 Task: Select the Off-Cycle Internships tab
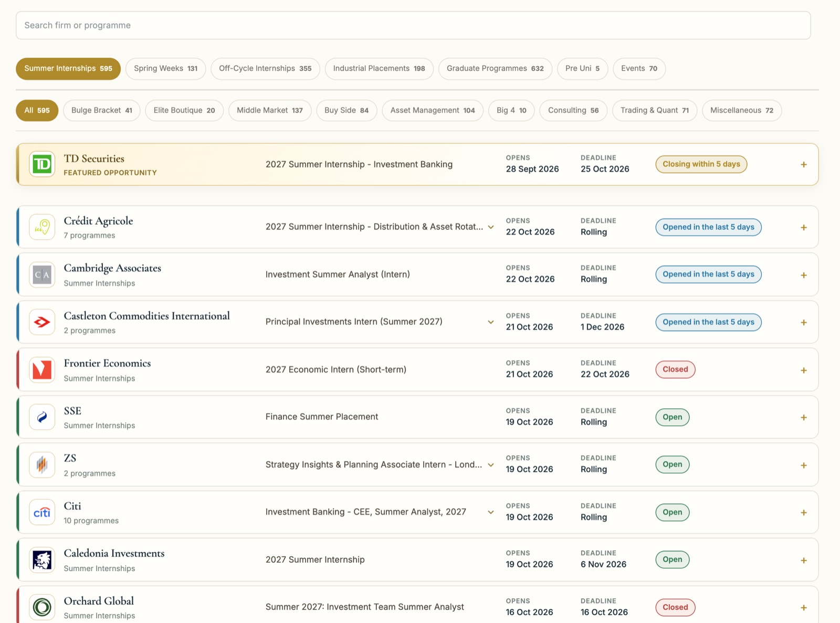point(265,69)
